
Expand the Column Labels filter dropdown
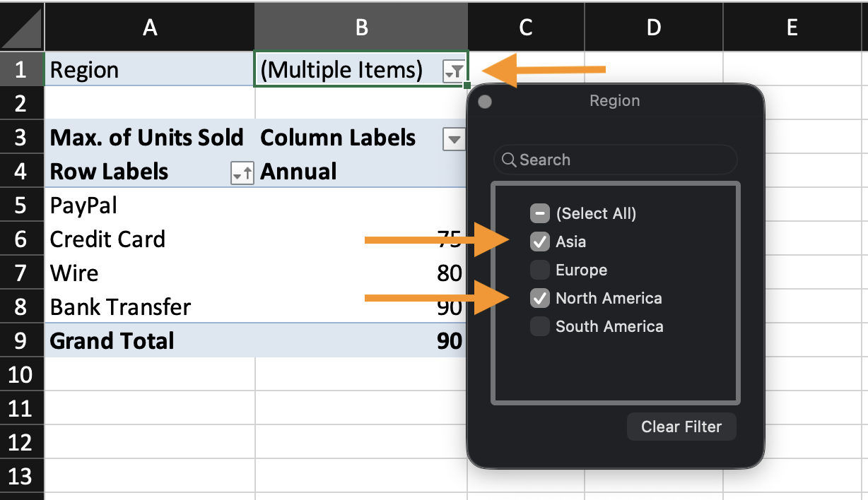[453, 139]
